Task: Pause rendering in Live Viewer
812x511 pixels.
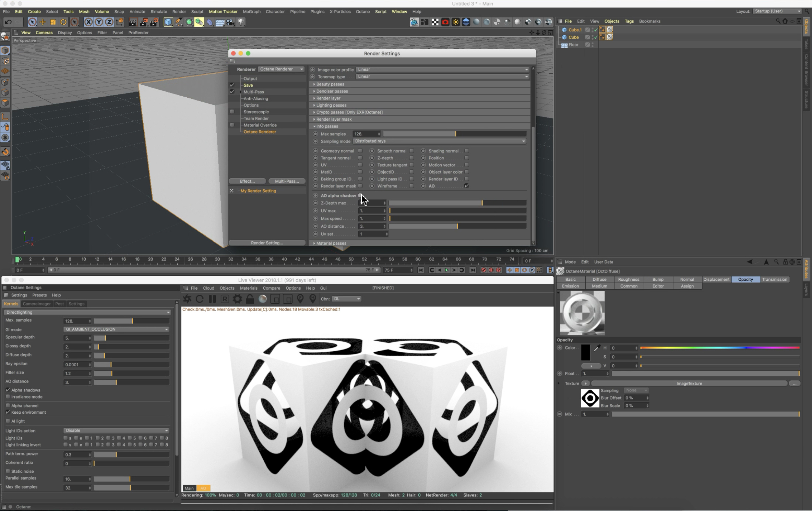Action: coord(212,299)
